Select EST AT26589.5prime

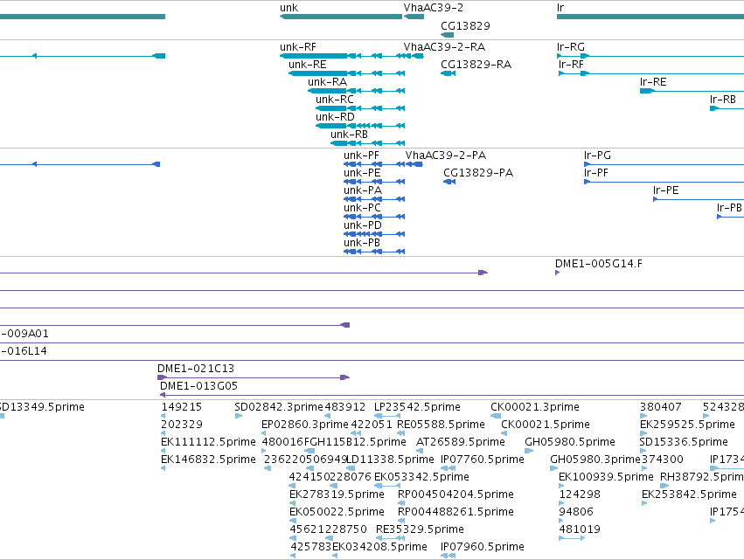[420, 451]
